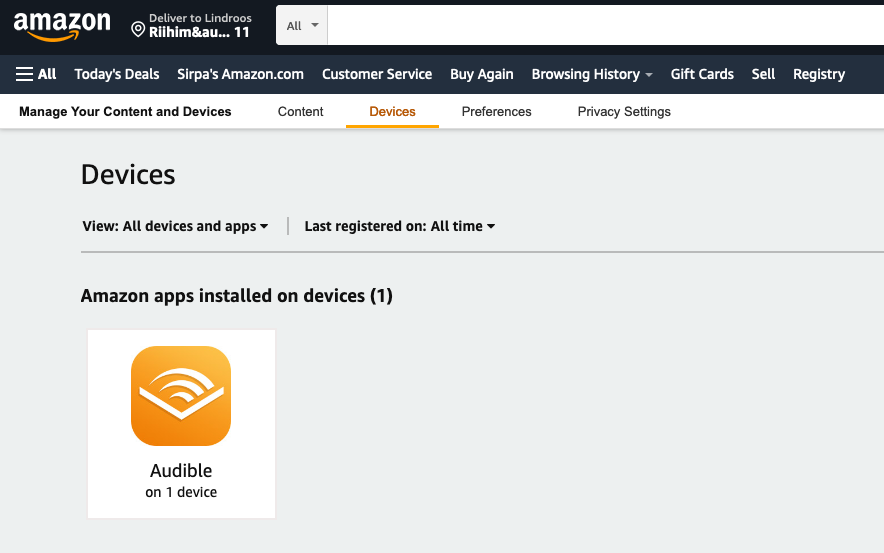Image resolution: width=884 pixels, height=553 pixels.
Task: Focus the Amazon search field
Action: 605,25
